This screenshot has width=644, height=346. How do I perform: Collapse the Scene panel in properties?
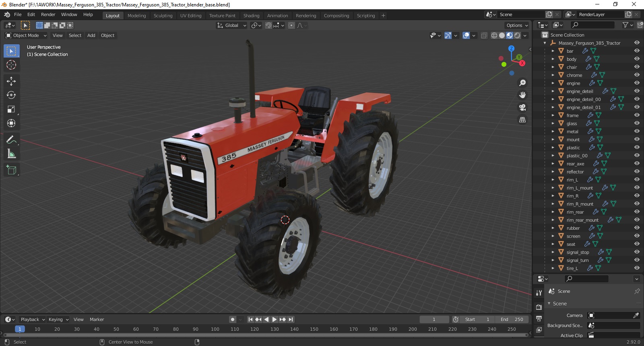coord(549,303)
